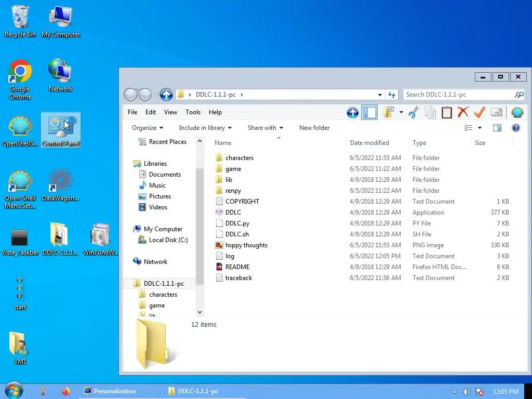Click the Email toolbar icon
532x399 pixels.
496,112
